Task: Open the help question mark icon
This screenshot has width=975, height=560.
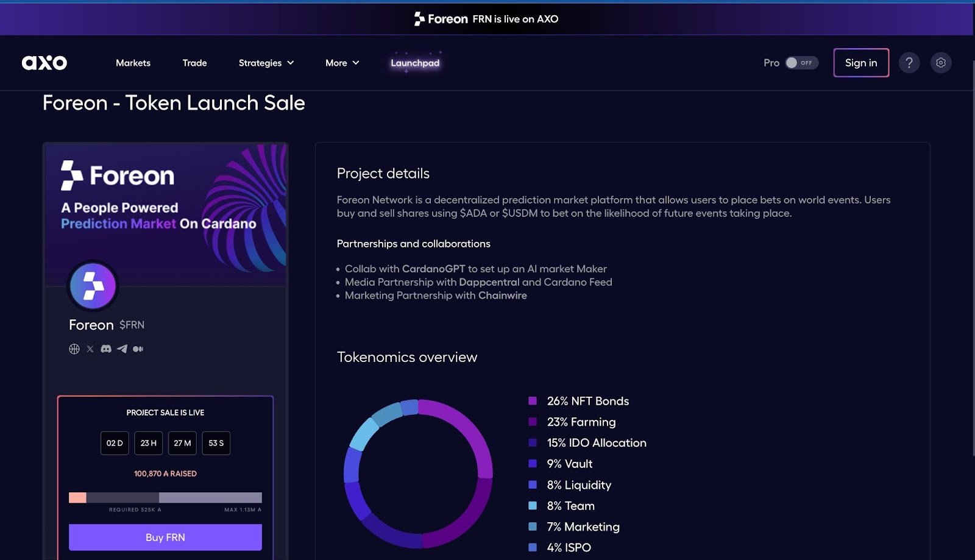Action: click(909, 63)
